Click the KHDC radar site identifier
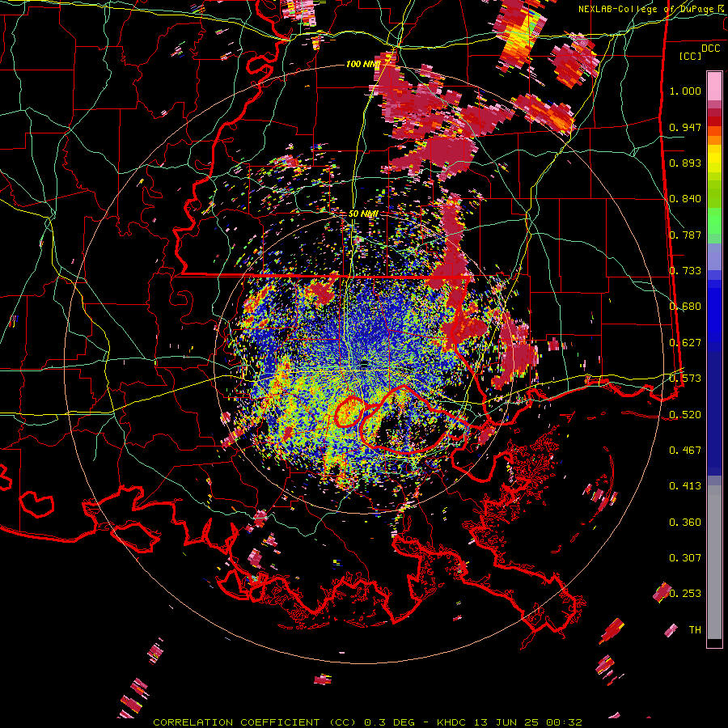This screenshot has width=728, height=728. 453,722
